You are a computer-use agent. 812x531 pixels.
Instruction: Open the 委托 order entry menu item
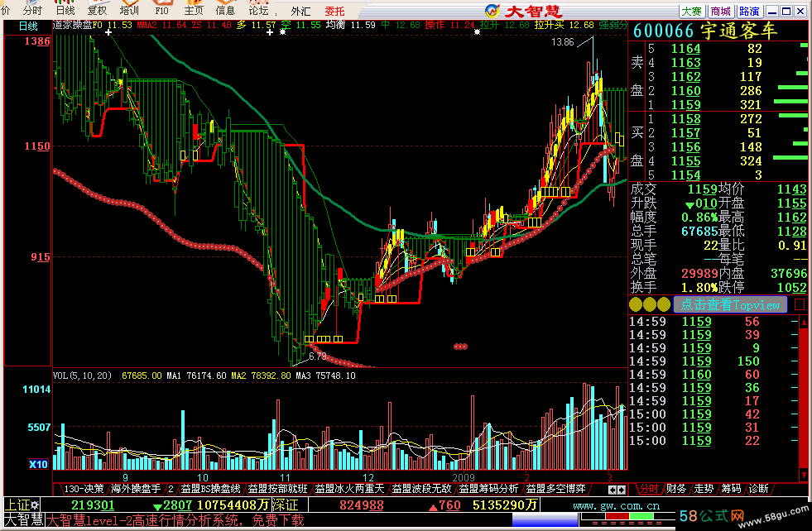[x=334, y=11]
